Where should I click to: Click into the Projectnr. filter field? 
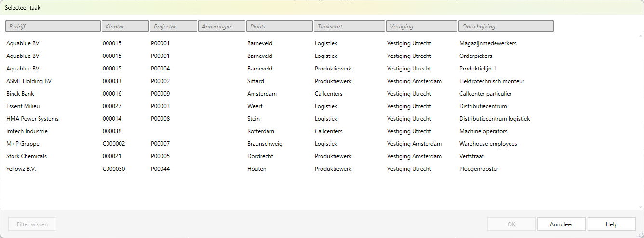(173, 27)
